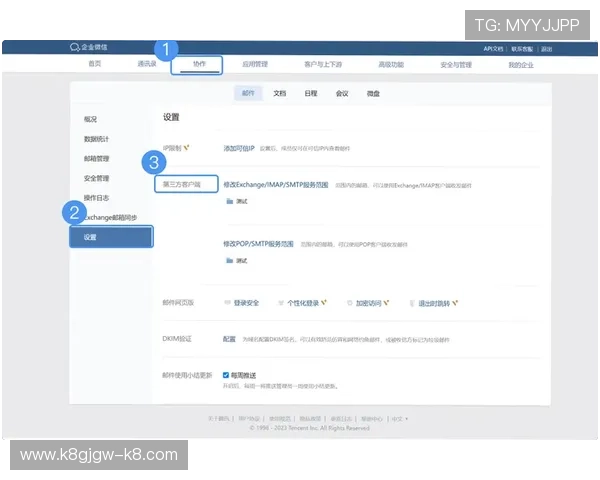Switch to the 日程 sub-tab

311,93
